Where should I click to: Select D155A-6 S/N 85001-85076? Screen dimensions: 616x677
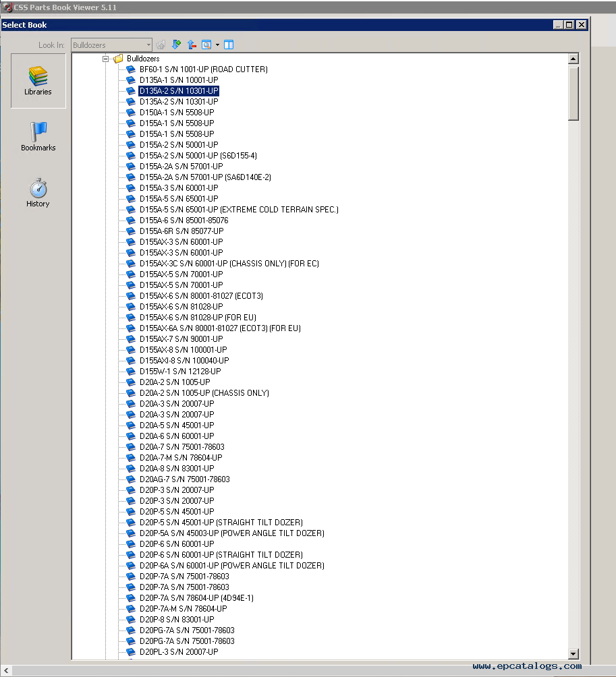coord(184,220)
